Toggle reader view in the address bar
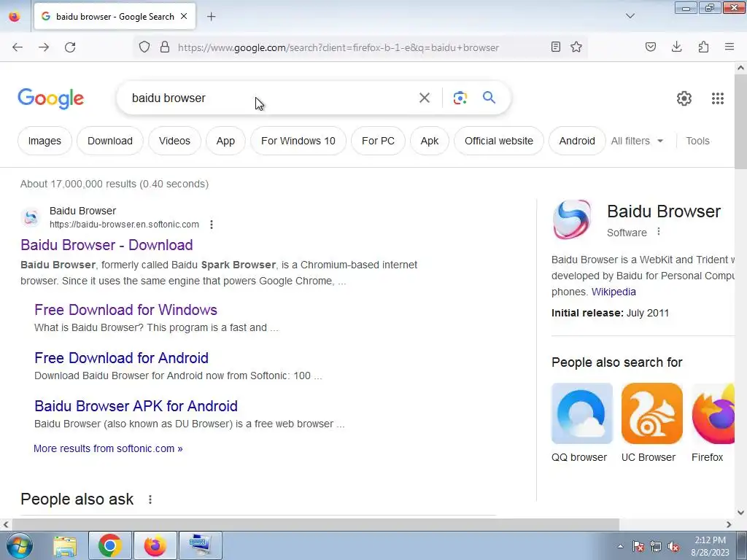 [555, 47]
